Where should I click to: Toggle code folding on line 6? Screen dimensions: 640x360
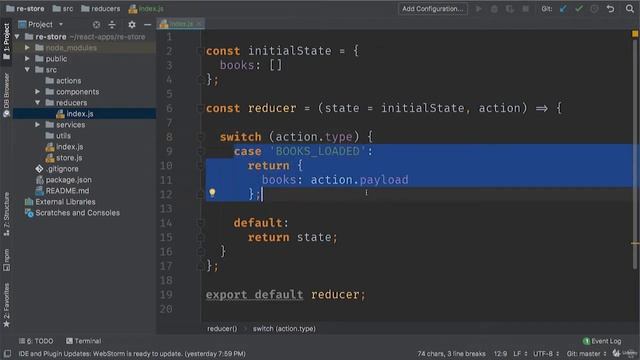pos(200,109)
